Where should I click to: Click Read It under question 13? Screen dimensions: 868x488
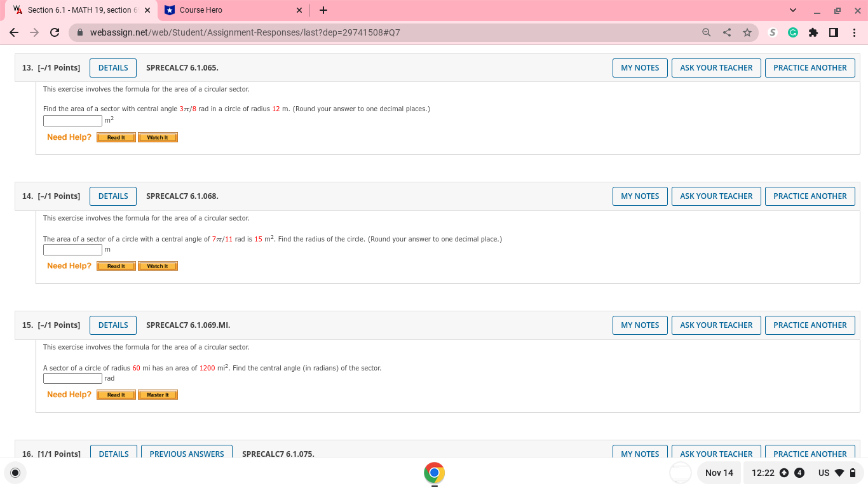click(x=116, y=137)
